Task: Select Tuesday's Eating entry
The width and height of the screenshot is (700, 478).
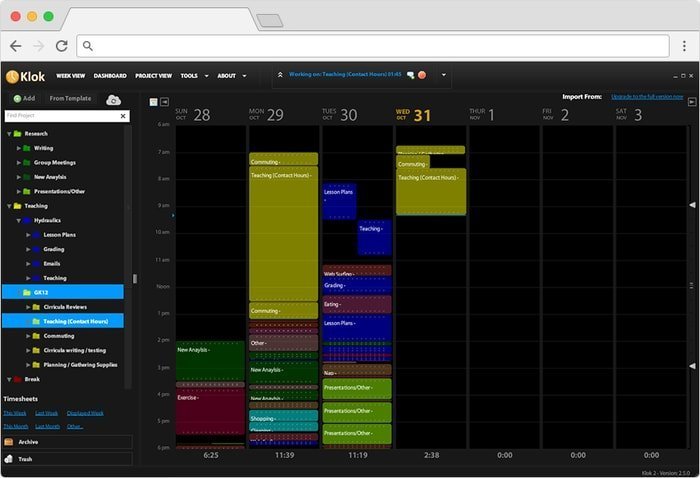Action: coord(357,304)
